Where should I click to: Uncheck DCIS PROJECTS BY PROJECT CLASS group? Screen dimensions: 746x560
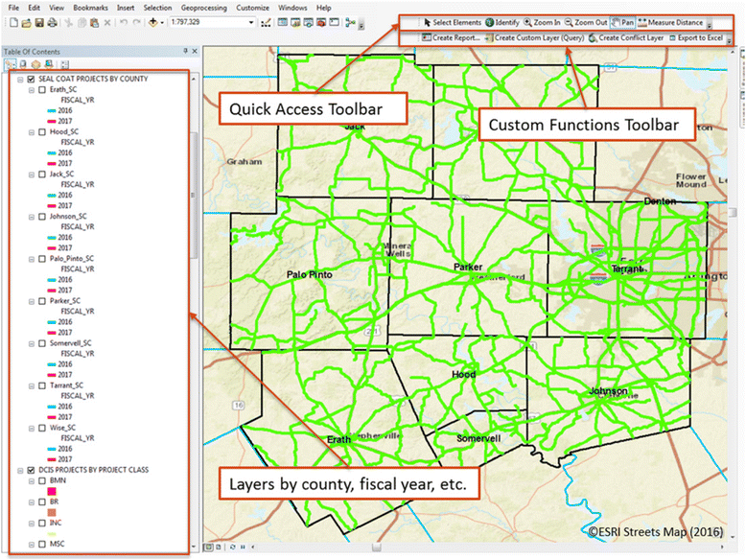pos(31,470)
